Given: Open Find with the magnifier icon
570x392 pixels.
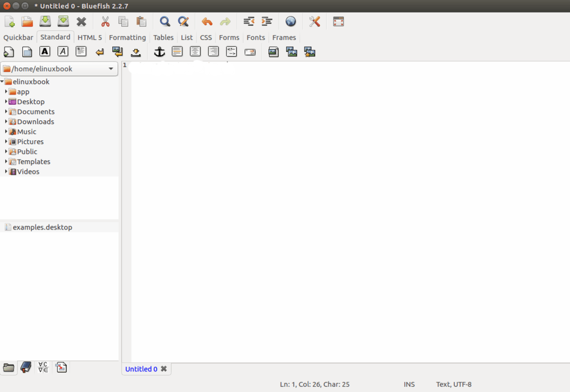Looking at the screenshot, I should click(x=165, y=22).
